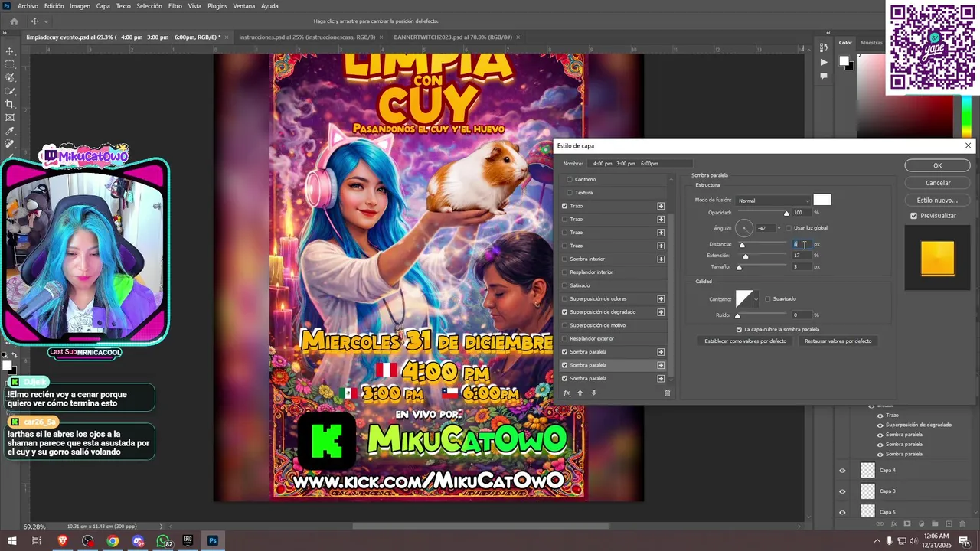The image size is (980, 551).
Task: Enable the Resplandor interior checkbox
Action: pyautogui.click(x=565, y=272)
